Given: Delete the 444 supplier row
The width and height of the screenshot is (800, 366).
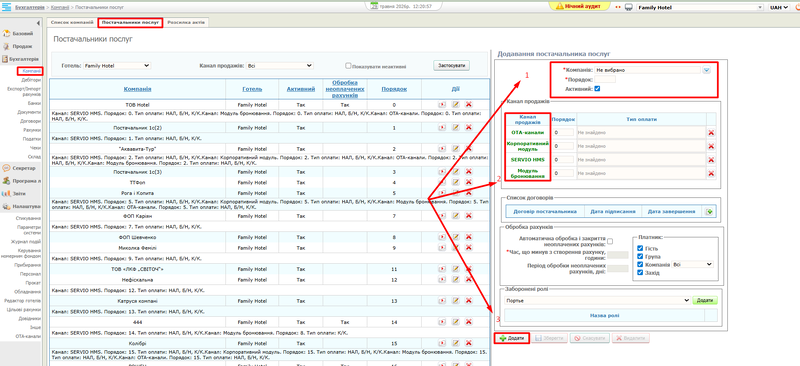Looking at the screenshot, I should (x=468, y=322).
